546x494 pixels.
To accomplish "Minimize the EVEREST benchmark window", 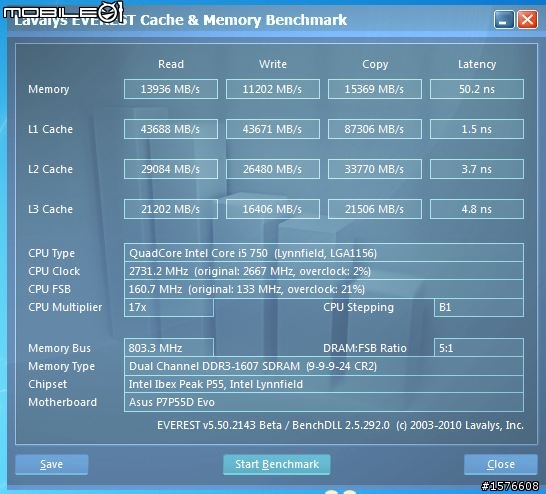I will [504, 19].
